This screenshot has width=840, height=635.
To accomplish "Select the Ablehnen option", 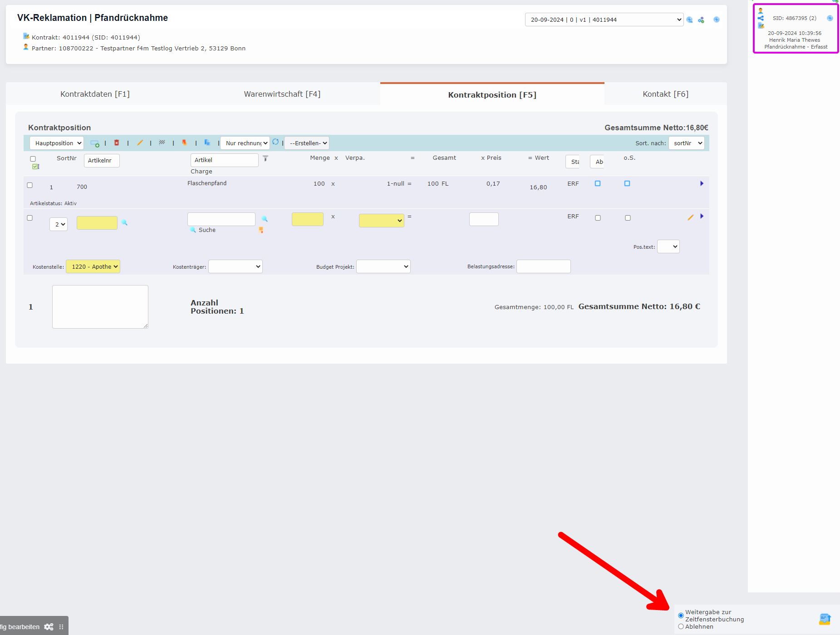I will click(x=681, y=626).
